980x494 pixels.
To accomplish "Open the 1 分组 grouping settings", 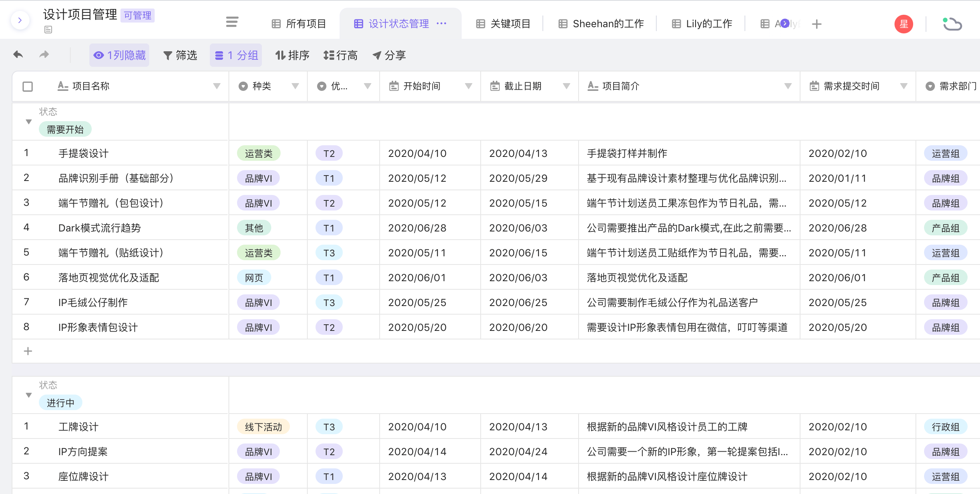I will pyautogui.click(x=236, y=55).
